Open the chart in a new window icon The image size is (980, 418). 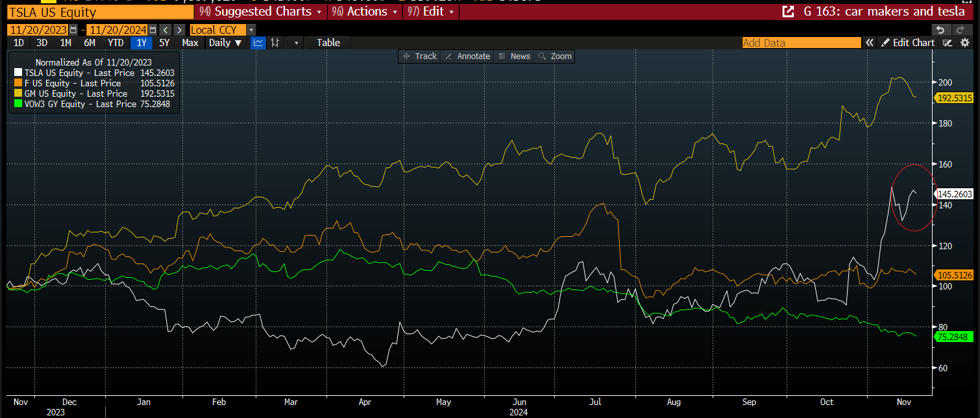pyautogui.click(x=788, y=12)
